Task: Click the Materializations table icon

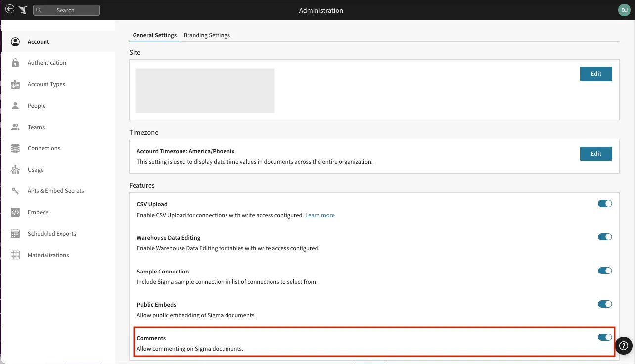Action: pos(15,255)
